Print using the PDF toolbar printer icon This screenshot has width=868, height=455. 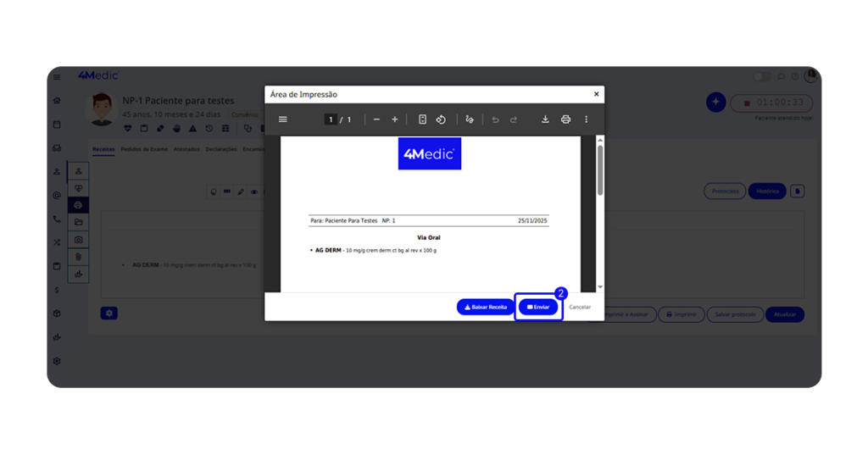coord(565,119)
